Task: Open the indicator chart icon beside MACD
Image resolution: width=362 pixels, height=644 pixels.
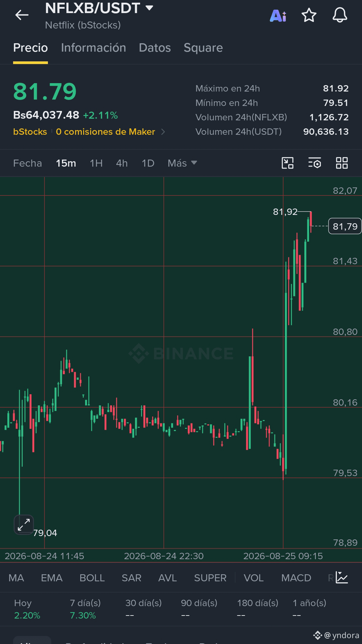Action: click(x=342, y=578)
